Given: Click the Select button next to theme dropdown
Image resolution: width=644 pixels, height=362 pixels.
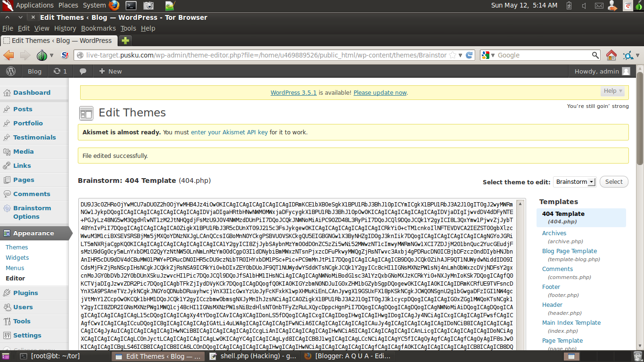Looking at the screenshot, I should pyautogui.click(x=614, y=182).
